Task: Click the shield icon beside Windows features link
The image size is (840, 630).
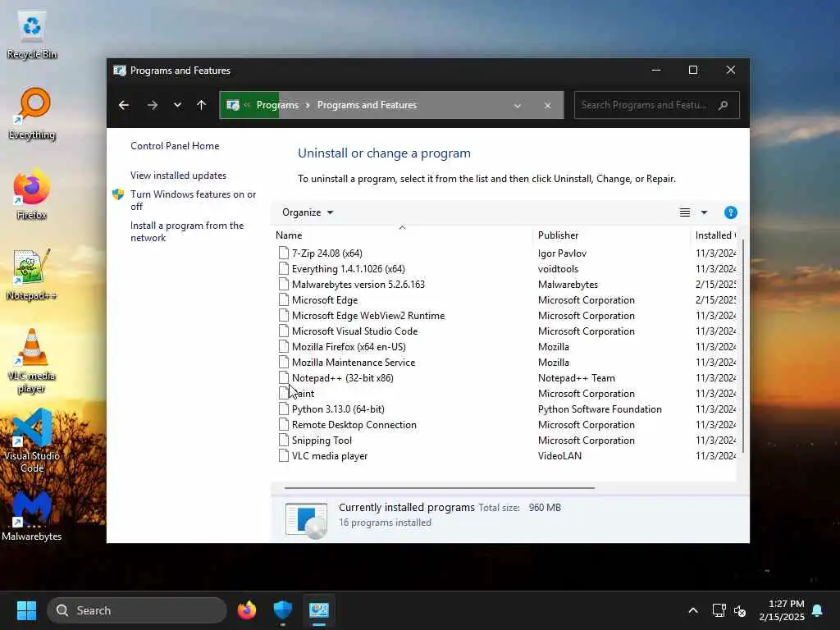Action: point(118,194)
